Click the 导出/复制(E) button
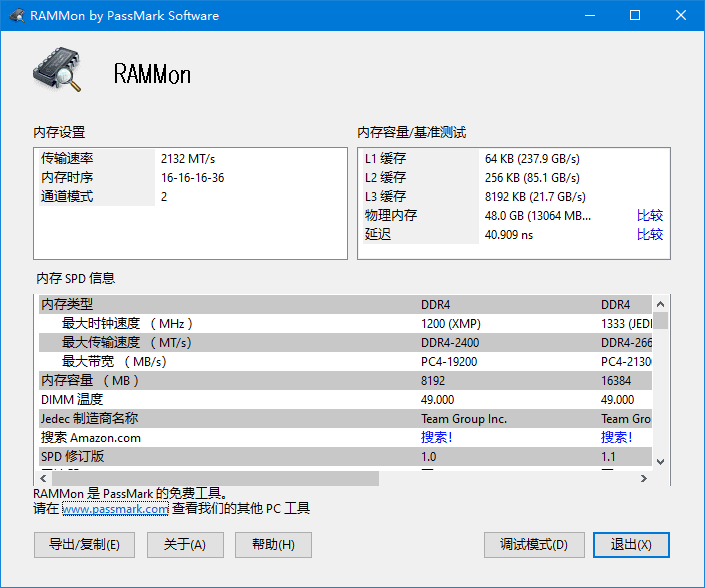The height and width of the screenshot is (588, 705). [x=84, y=545]
